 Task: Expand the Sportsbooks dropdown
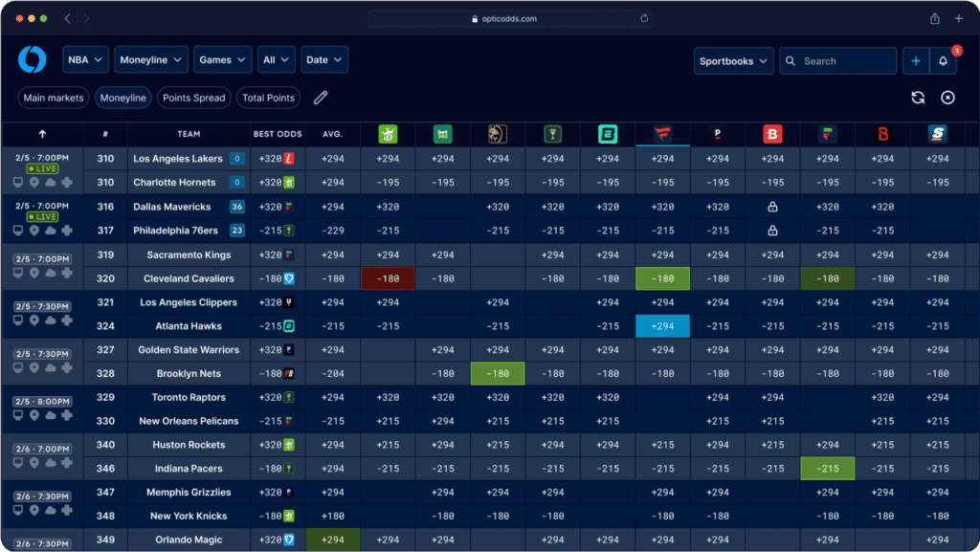tap(733, 59)
